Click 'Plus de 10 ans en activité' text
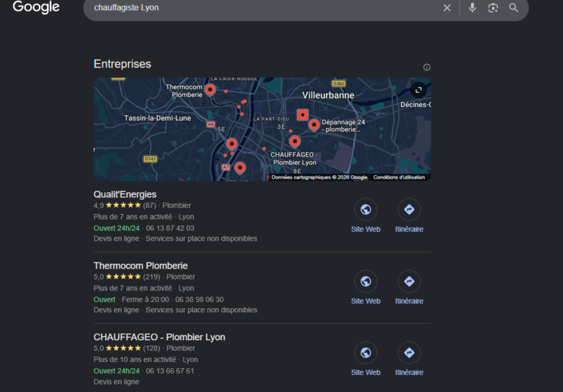 tap(135, 359)
